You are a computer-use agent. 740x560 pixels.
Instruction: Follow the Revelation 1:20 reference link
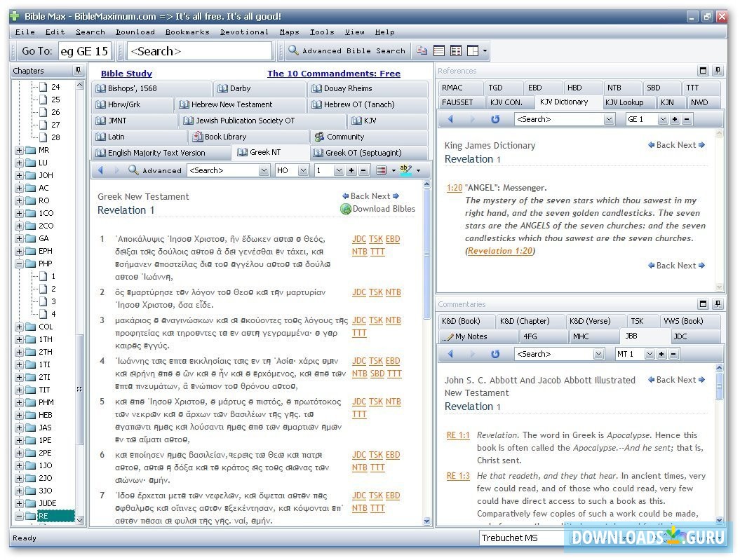[500, 251]
